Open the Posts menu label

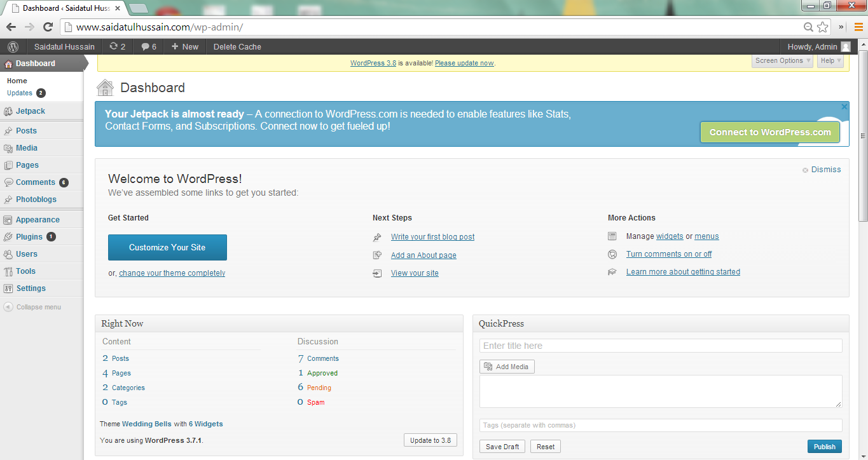tap(27, 131)
